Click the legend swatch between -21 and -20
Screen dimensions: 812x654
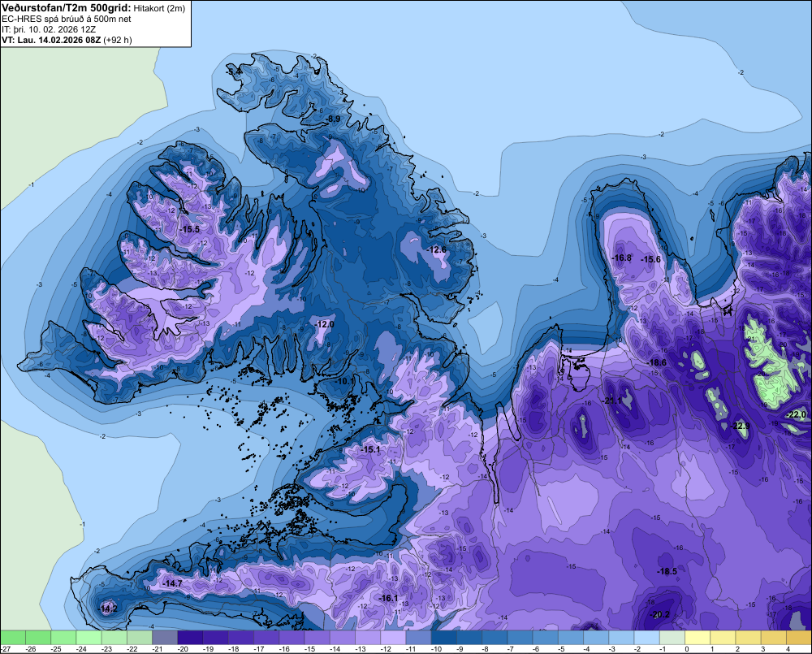tap(165, 637)
